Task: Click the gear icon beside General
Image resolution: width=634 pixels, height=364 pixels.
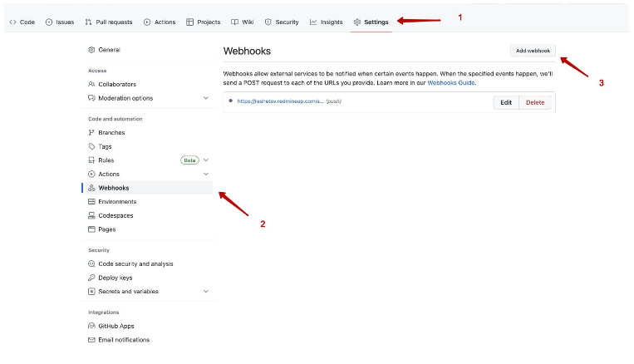Action: pyautogui.click(x=91, y=50)
